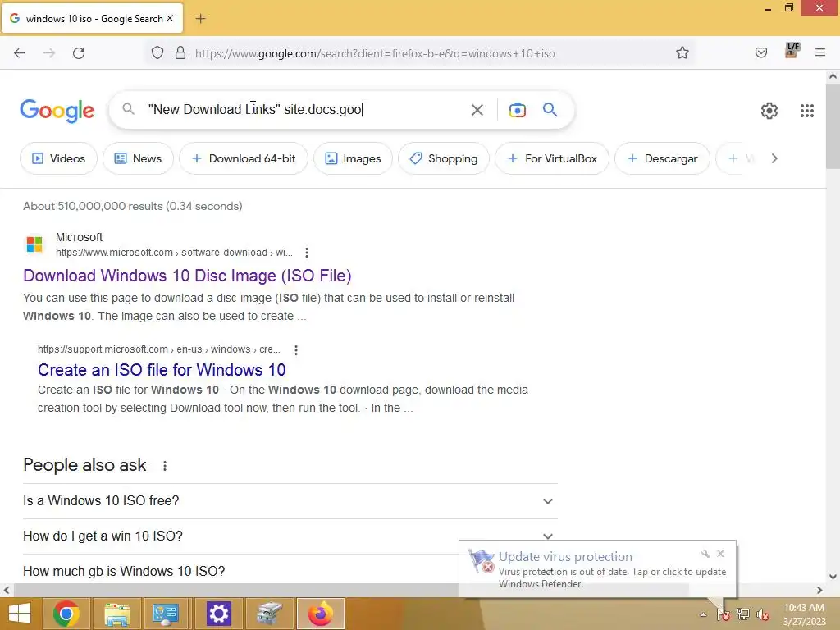Switch to Firefox in taskbar
Screen dimensions: 840x630
click(x=321, y=614)
